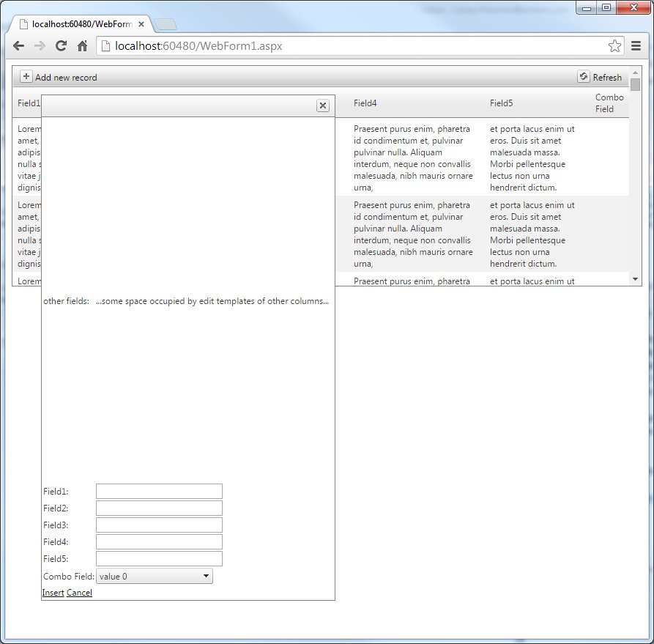Screen dimensions: 654x644
Task: Open the Combo Field dropdown showing value 0
Action: (x=155, y=577)
